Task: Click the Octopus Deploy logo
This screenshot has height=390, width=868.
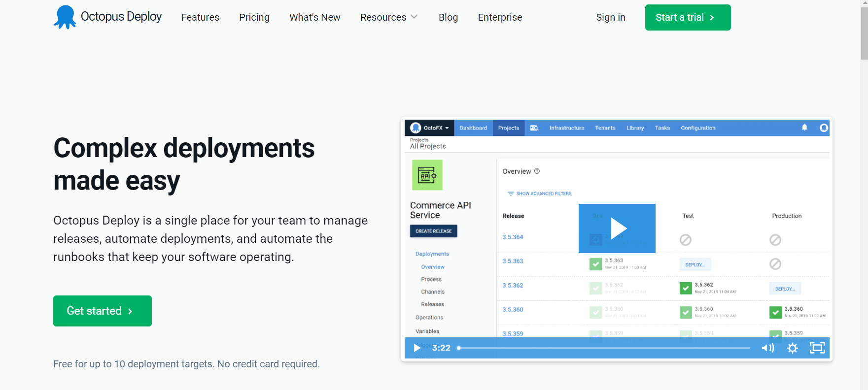Action: 107,17
